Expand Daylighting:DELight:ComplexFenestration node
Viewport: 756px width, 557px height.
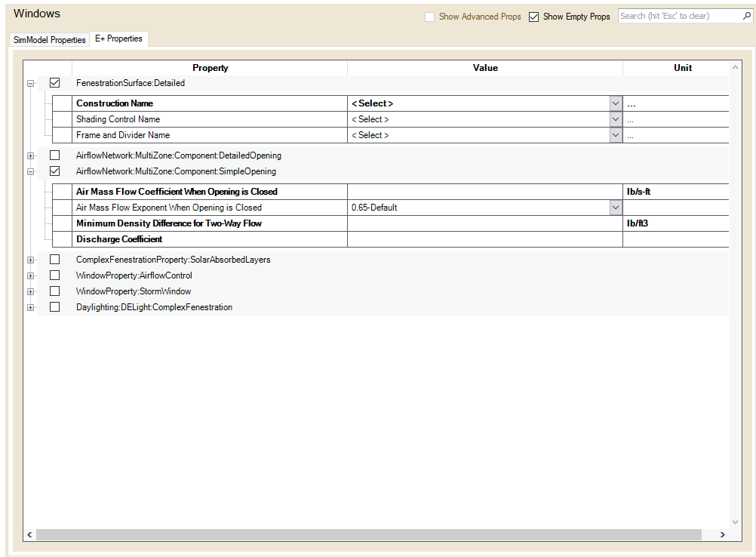point(30,308)
